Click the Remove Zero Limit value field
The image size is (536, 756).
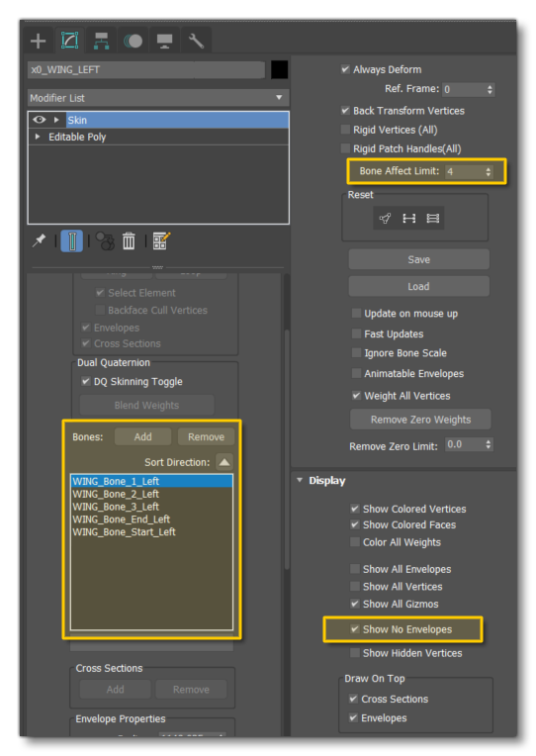(x=464, y=444)
